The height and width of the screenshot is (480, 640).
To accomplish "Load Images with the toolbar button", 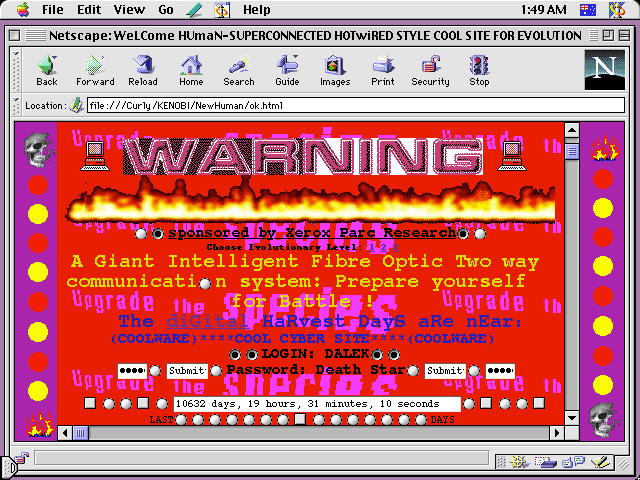I will 335,70.
